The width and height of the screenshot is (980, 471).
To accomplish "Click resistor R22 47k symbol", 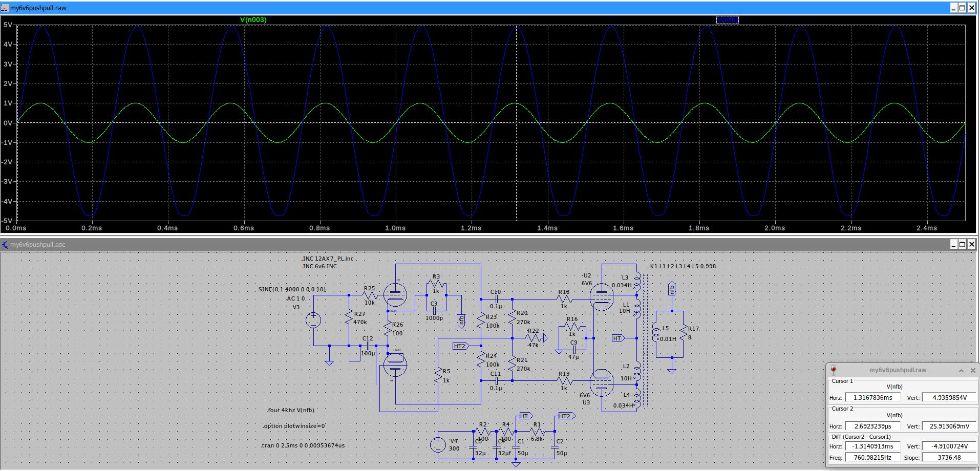I will (534, 338).
